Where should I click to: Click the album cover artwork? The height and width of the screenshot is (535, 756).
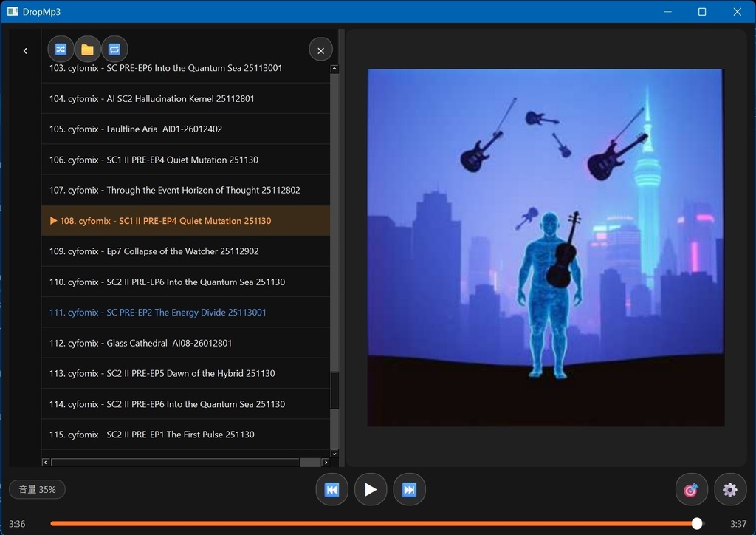(x=546, y=248)
